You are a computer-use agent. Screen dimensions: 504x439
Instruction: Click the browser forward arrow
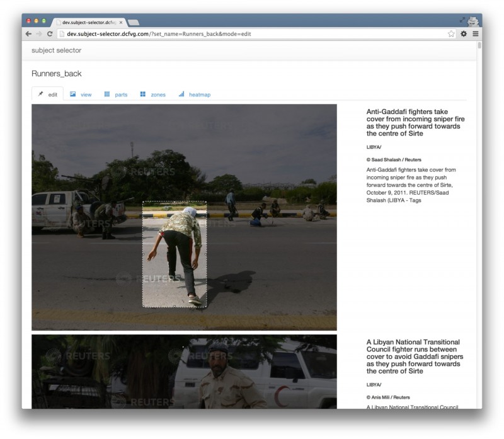39,33
